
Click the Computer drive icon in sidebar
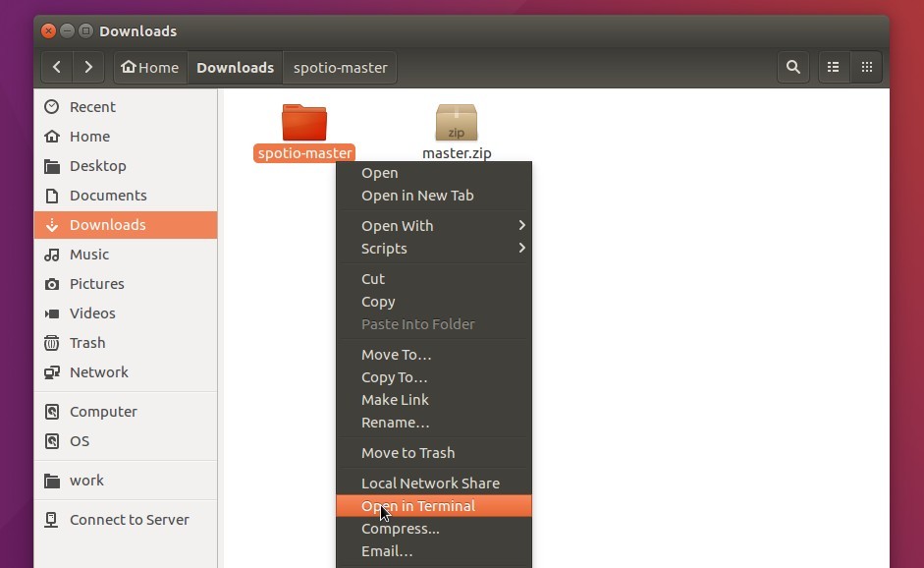pos(52,412)
